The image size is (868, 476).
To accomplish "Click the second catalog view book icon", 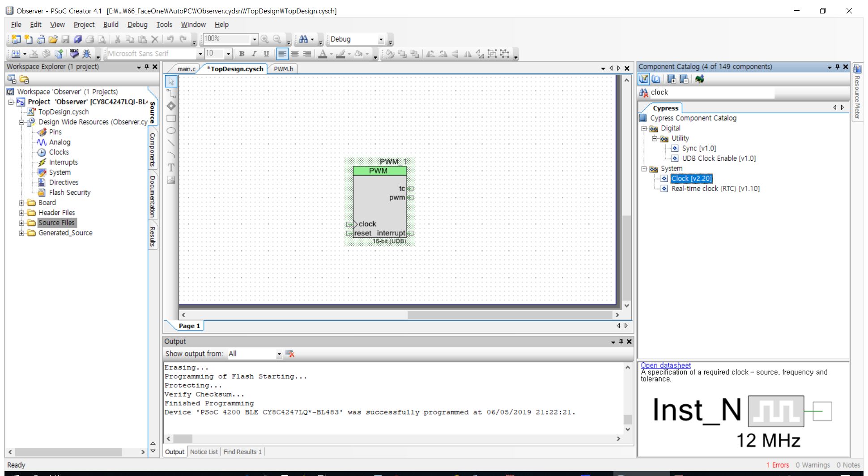I will point(656,79).
